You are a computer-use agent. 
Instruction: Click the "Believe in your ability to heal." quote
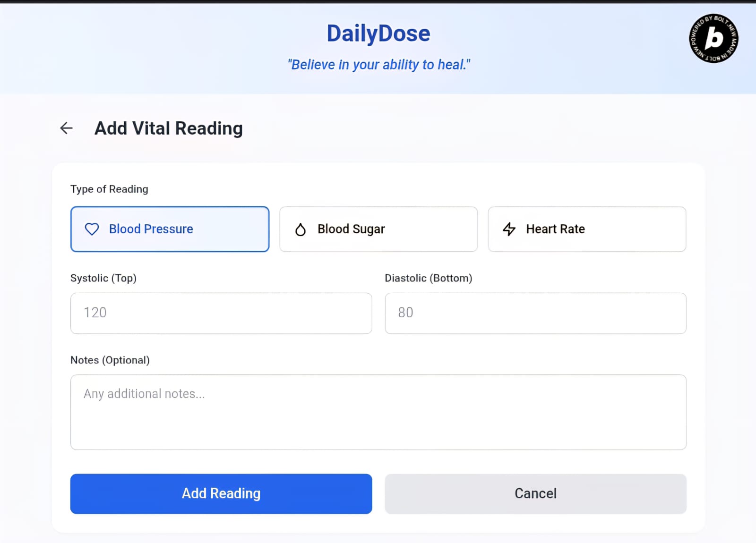click(x=379, y=65)
